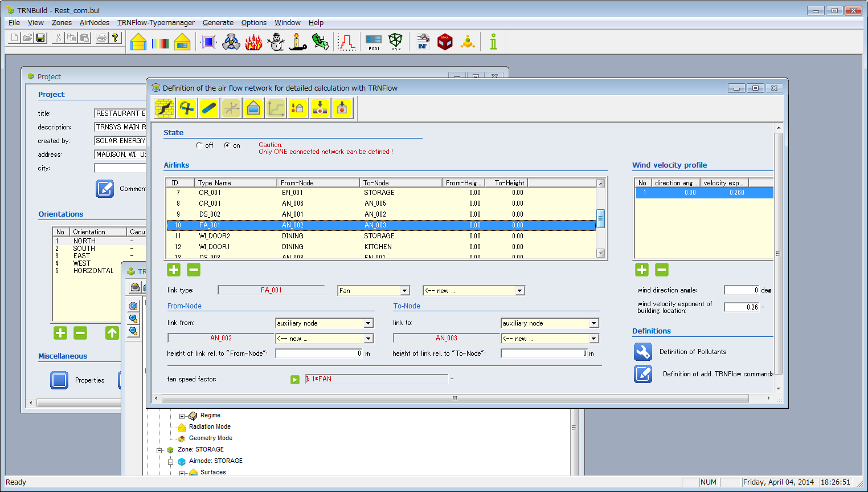The height and width of the screenshot is (492, 868).
Task: Select airlink row 11 WI_DOOR2
Action: tap(382, 236)
